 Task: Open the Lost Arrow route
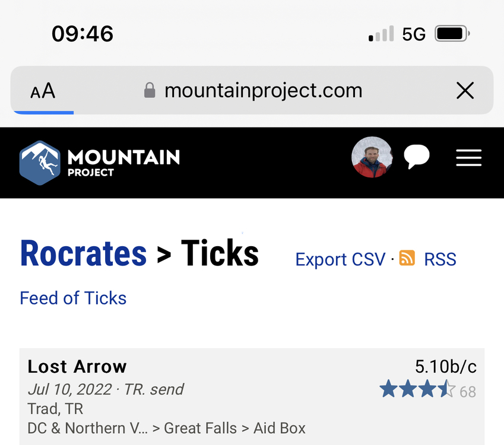77,367
